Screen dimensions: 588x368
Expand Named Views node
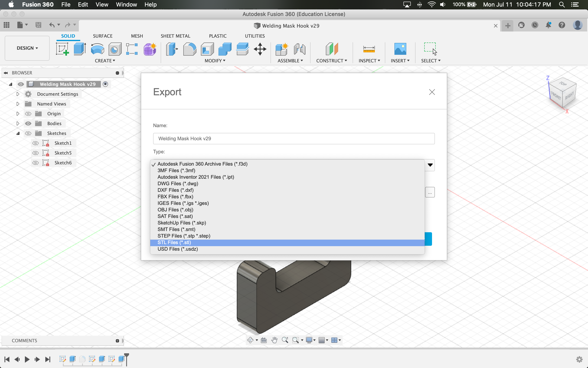[18, 104]
